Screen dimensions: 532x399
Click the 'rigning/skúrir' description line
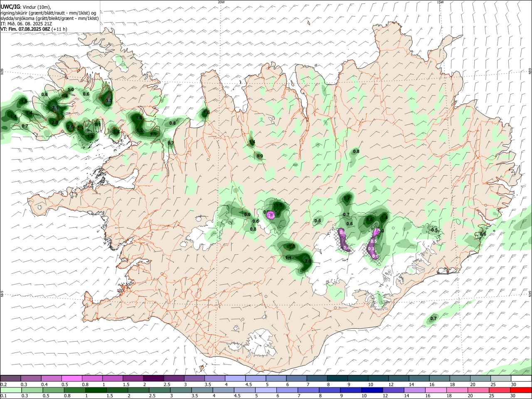click(x=49, y=13)
